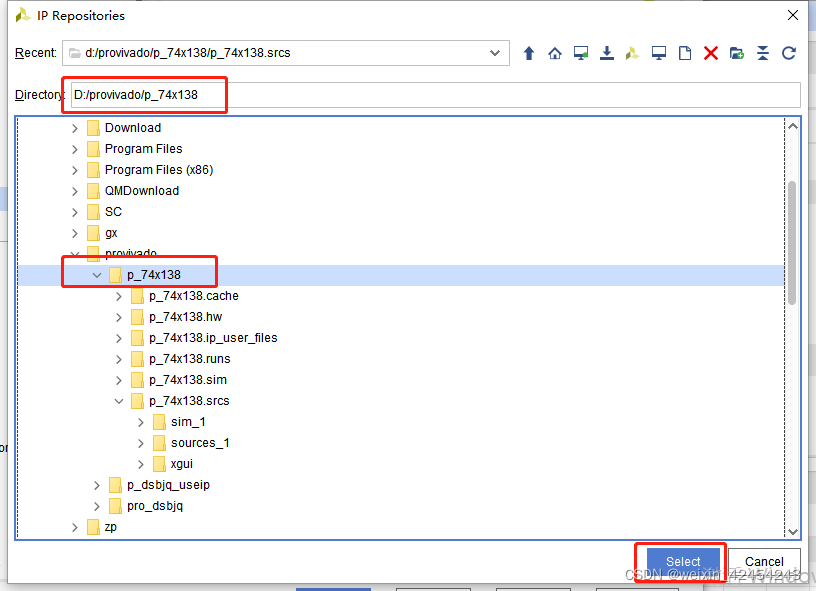Click the vertical scrollbar thumb
This screenshot has width=816, height=591.
click(x=792, y=242)
